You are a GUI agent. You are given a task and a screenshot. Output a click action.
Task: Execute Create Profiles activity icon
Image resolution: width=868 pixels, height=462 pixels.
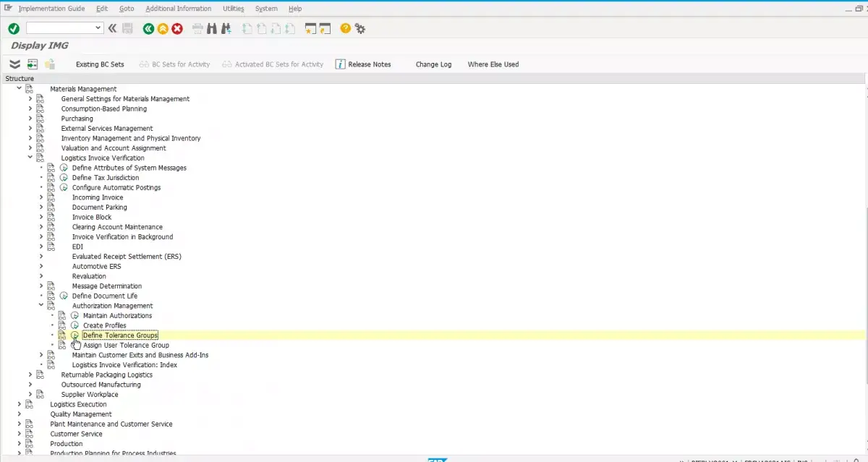click(75, 325)
